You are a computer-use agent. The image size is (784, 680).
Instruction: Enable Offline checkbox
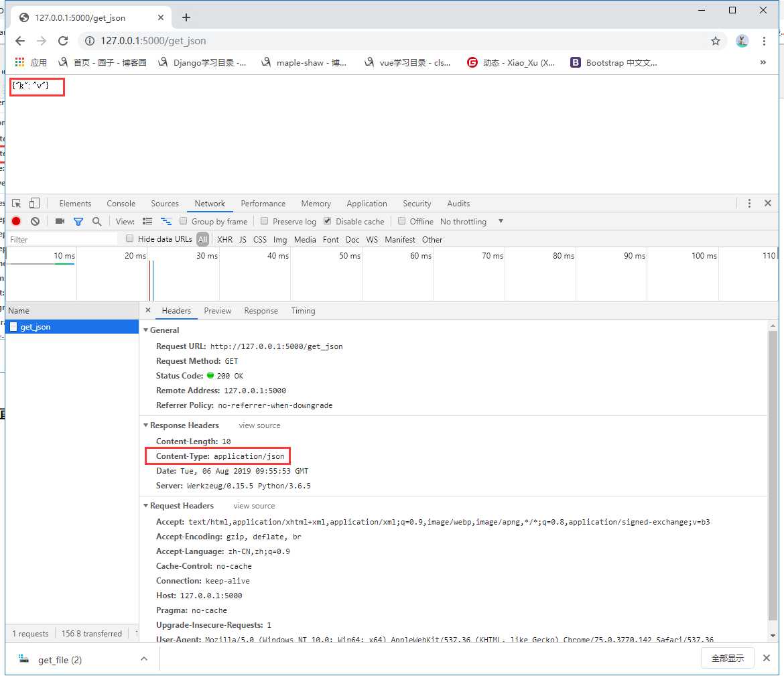coord(401,221)
